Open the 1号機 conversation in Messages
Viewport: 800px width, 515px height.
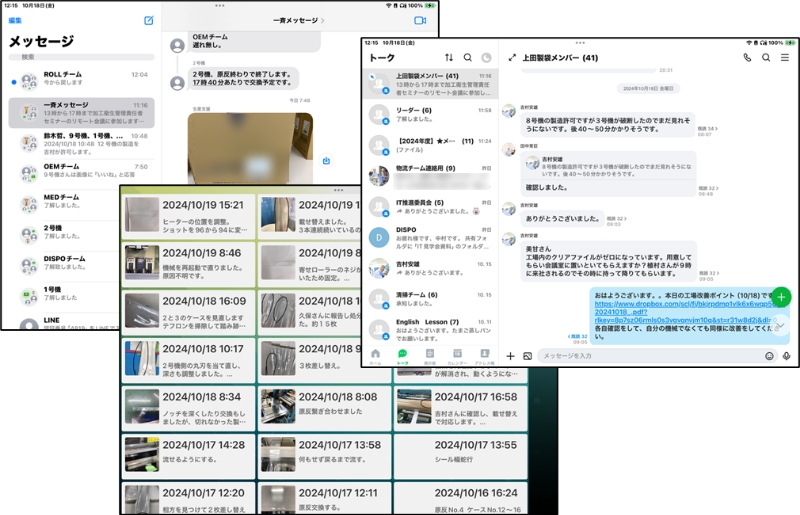tap(64, 296)
